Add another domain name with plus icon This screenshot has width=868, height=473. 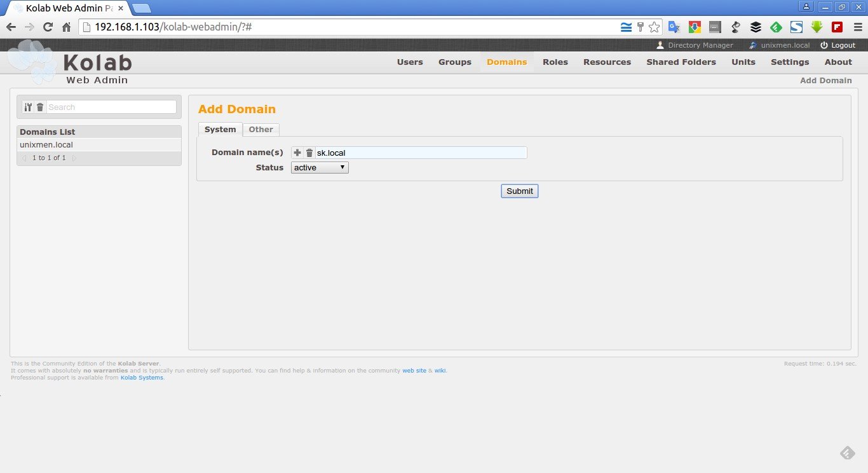297,153
